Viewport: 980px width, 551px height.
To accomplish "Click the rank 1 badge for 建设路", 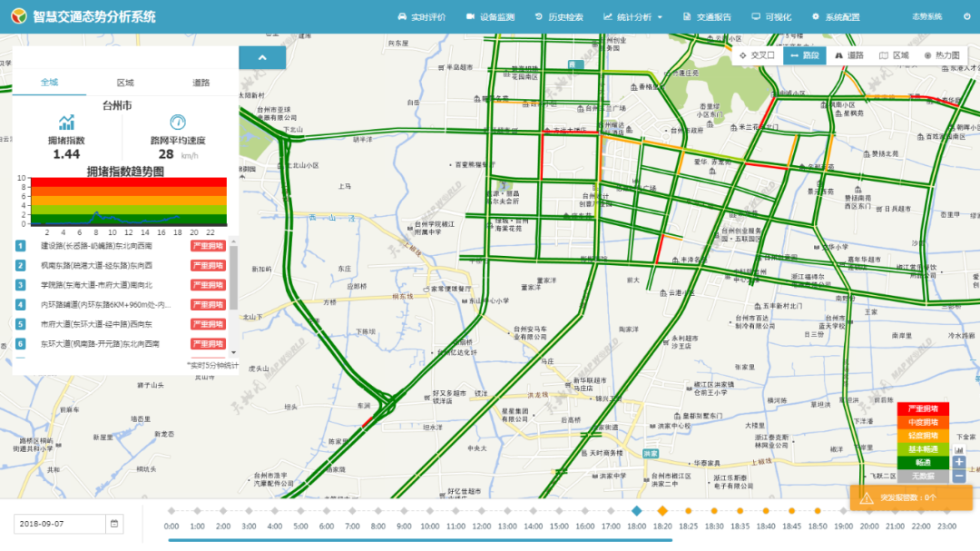I will click(21, 246).
